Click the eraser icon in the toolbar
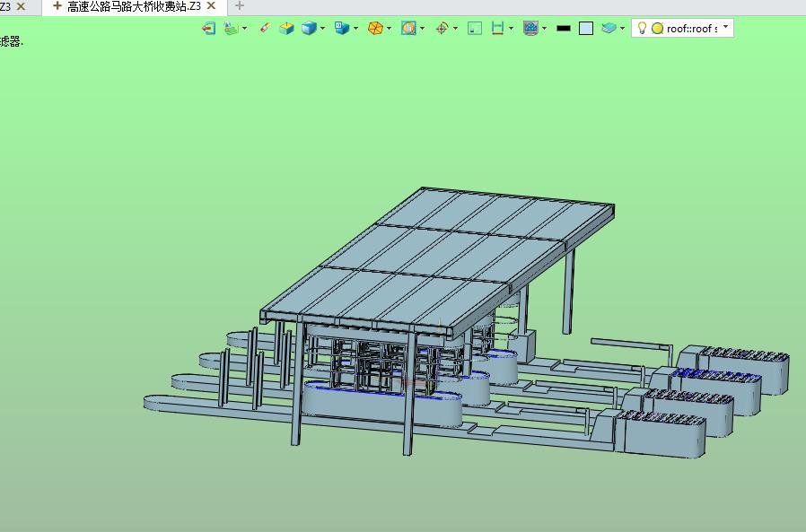The width and height of the screenshot is (806, 532). (x=264, y=28)
